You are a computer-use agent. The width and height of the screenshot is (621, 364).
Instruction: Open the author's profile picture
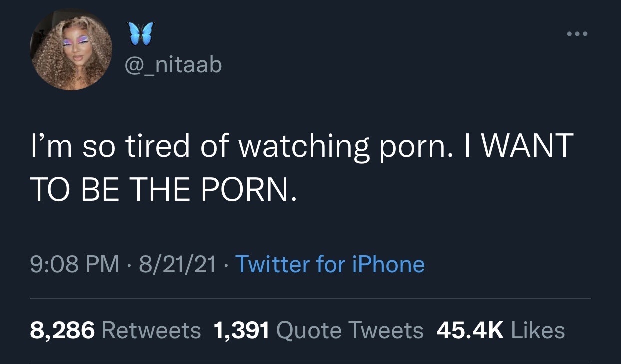coord(71,49)
